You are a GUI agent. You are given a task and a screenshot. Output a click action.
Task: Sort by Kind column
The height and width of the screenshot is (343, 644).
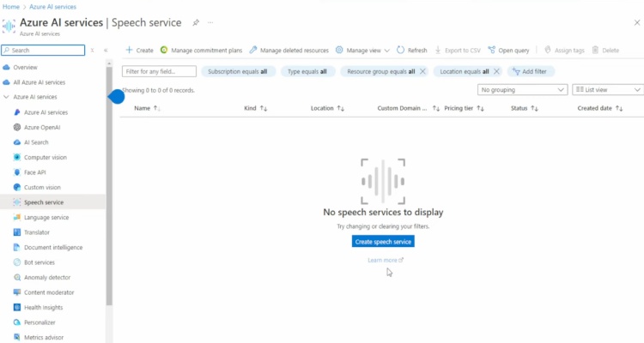[255, 108]
